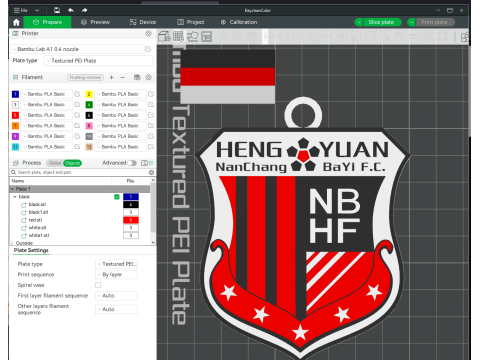This screenshot has width=480, height=360.
Task: Select the Prepare tab
Action: tap(47, 22)
